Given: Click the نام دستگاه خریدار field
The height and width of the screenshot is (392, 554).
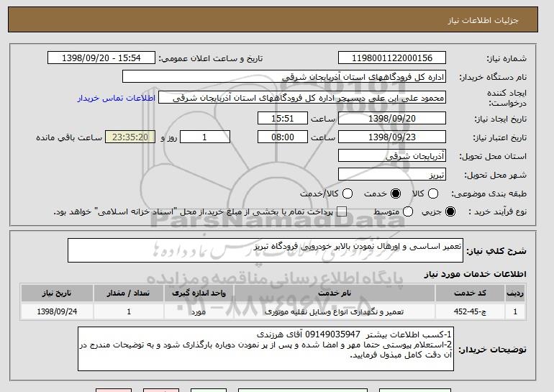Looking at the screenshot, I should point(284,77).
